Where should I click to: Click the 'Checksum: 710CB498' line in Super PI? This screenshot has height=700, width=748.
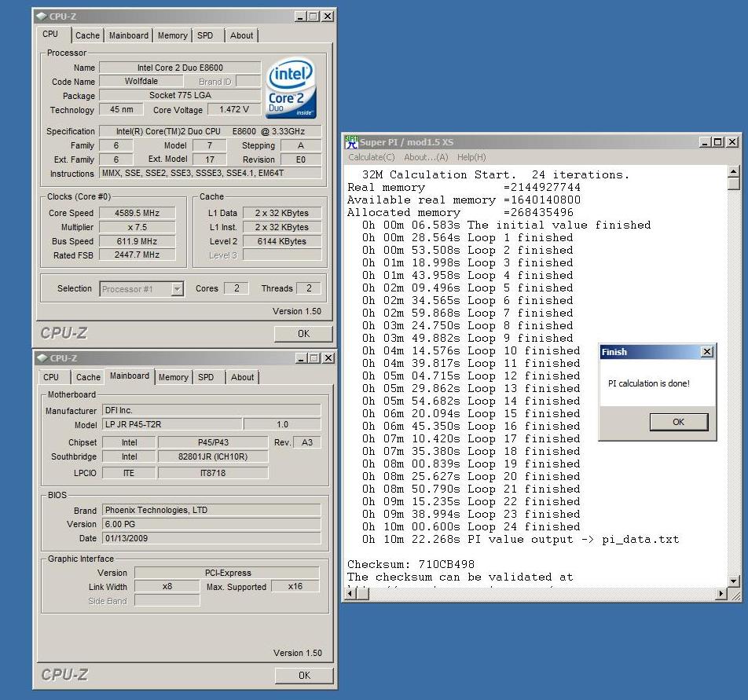(411, 565)
